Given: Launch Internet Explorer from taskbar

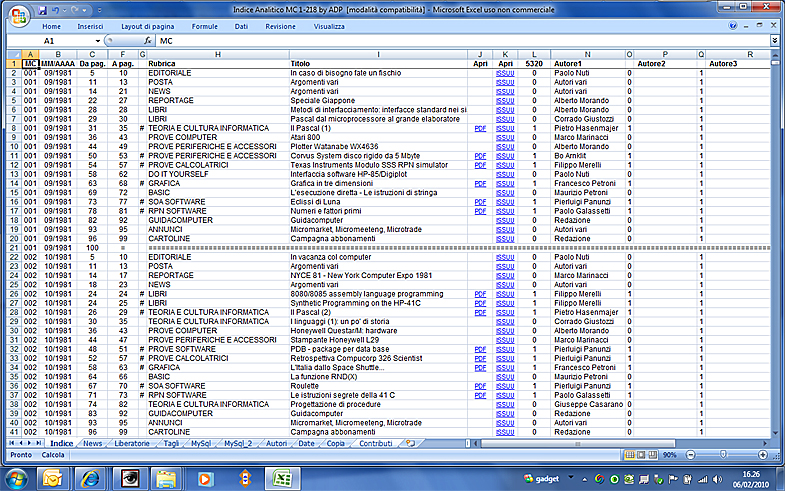Looking at the screenshot, I should (90, 479).
